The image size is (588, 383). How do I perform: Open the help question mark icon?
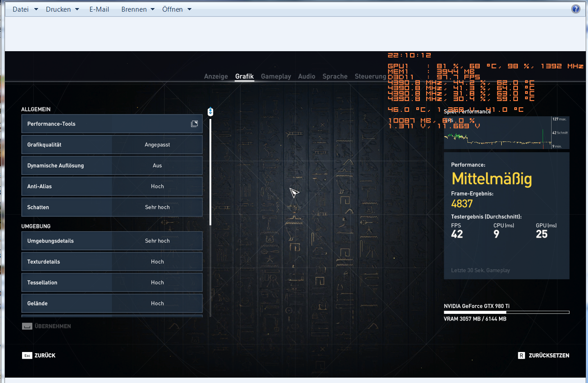(575, 9)
